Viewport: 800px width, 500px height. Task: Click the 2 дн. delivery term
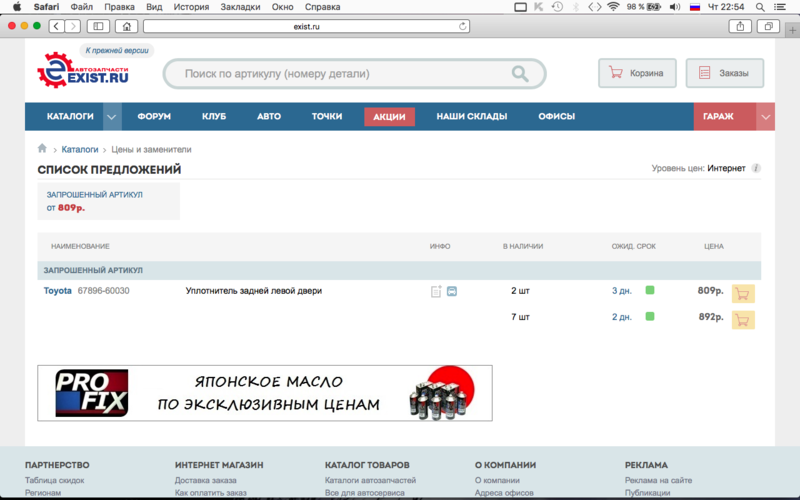click(622, 317)
